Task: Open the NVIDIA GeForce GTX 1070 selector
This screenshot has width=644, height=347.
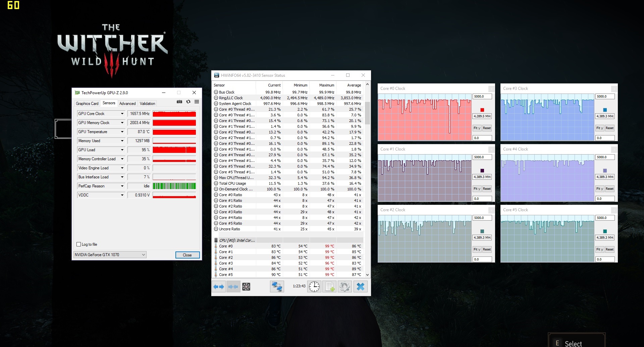Action: (x=110, y=255)
